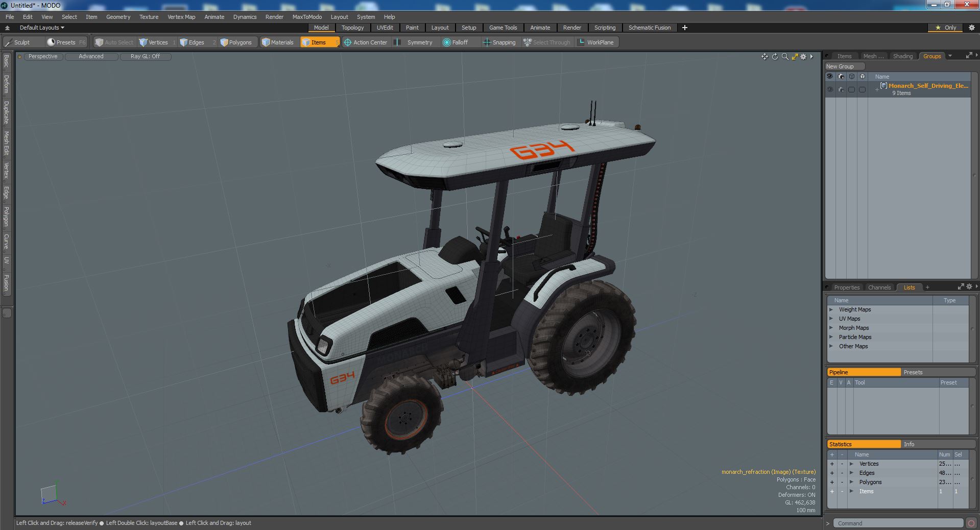Open the Geometry menu
980x530 pixels.
(x=118, y=17)
